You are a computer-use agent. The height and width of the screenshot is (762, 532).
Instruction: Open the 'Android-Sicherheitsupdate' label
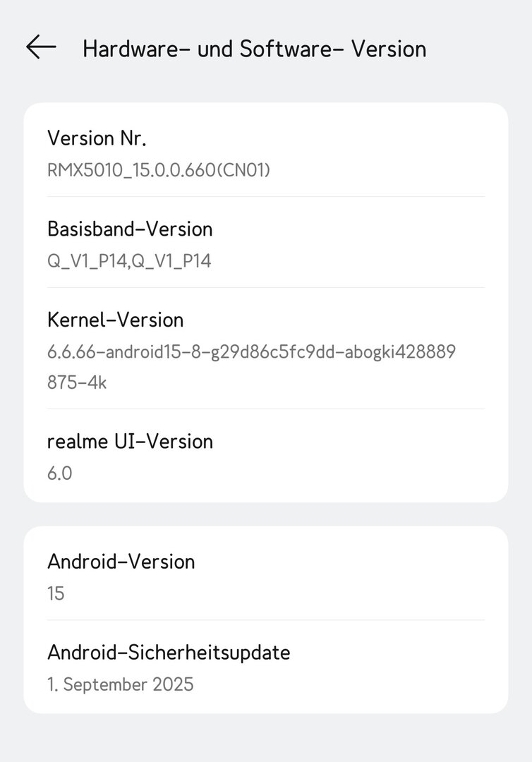[x=169, y=653]
